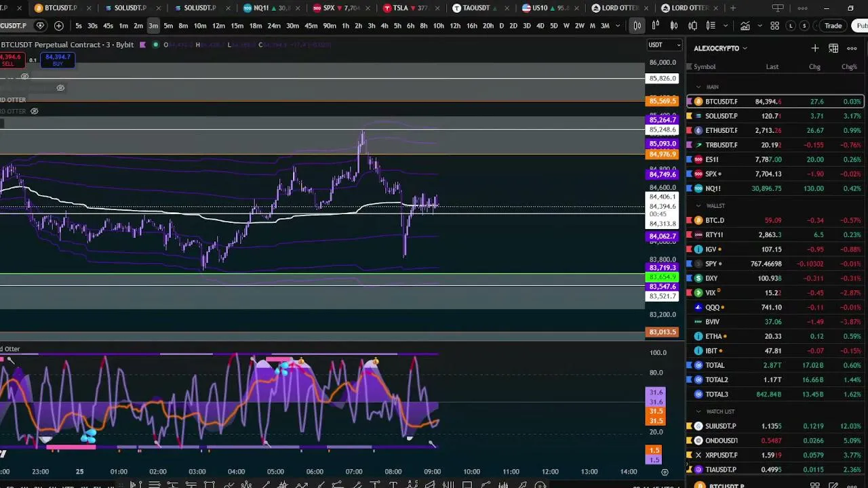Open the Indicators chart icon
Viewport: 868px width, 488px height.
pyautogui.click(x=745, y=26)
